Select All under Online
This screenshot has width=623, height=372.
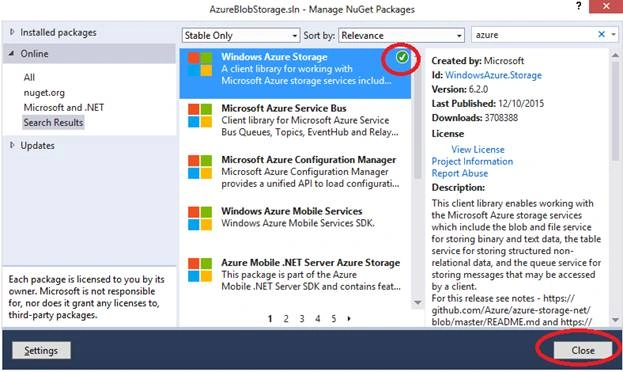coord(29,77)
